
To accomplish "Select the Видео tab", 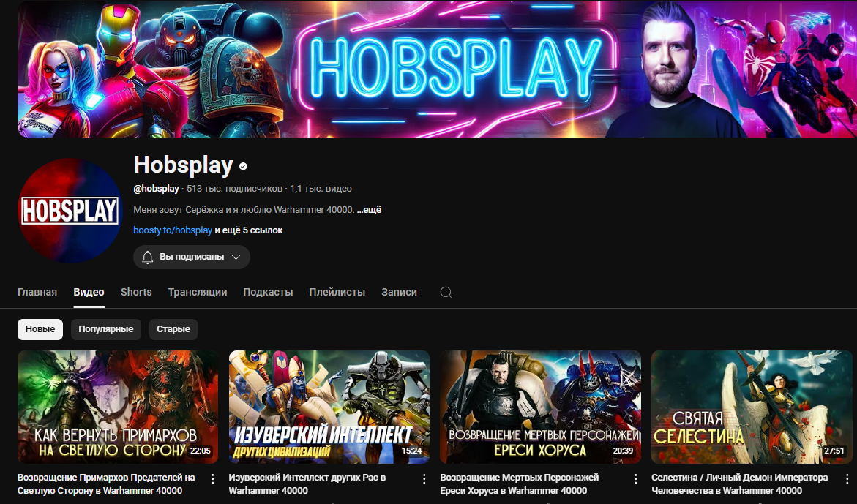I will (x=89, y=292).
